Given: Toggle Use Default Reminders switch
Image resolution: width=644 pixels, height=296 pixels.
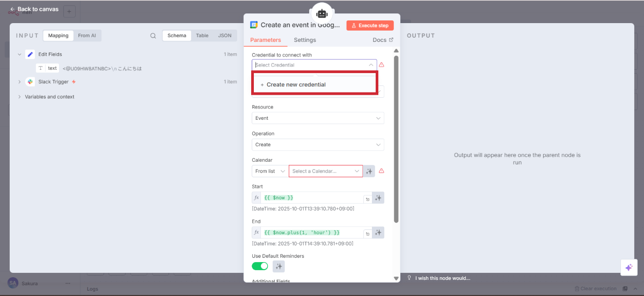Looking at the screenshot, I should 260,266.
